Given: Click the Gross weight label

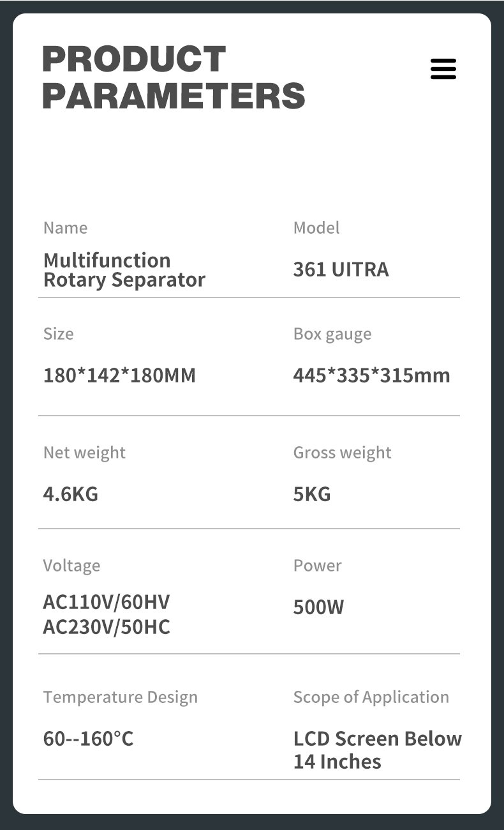Looking at the screenshot, I should click(x=342, y=453).
